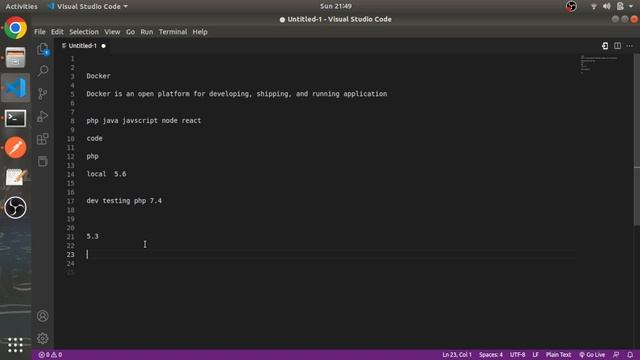Viewport: 640px width, 360px height.
Task: Show errors and warnings in status bar
Action: click(50, 355)
